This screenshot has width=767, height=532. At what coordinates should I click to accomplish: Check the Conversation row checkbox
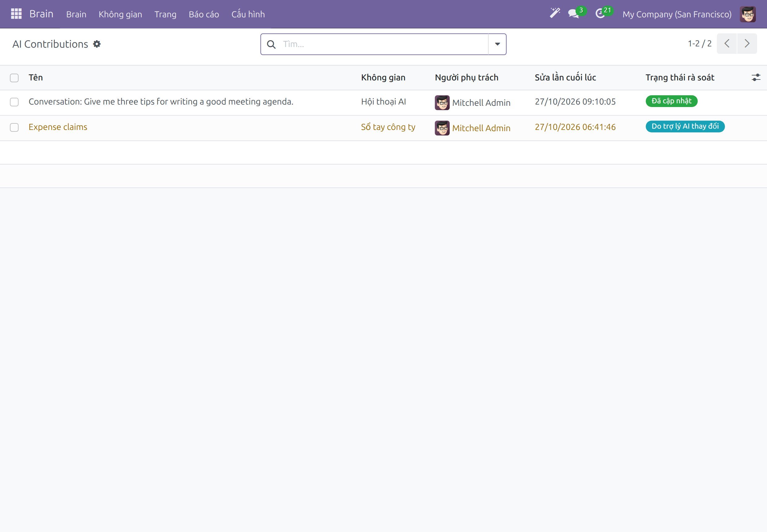(x=14, y=102)
